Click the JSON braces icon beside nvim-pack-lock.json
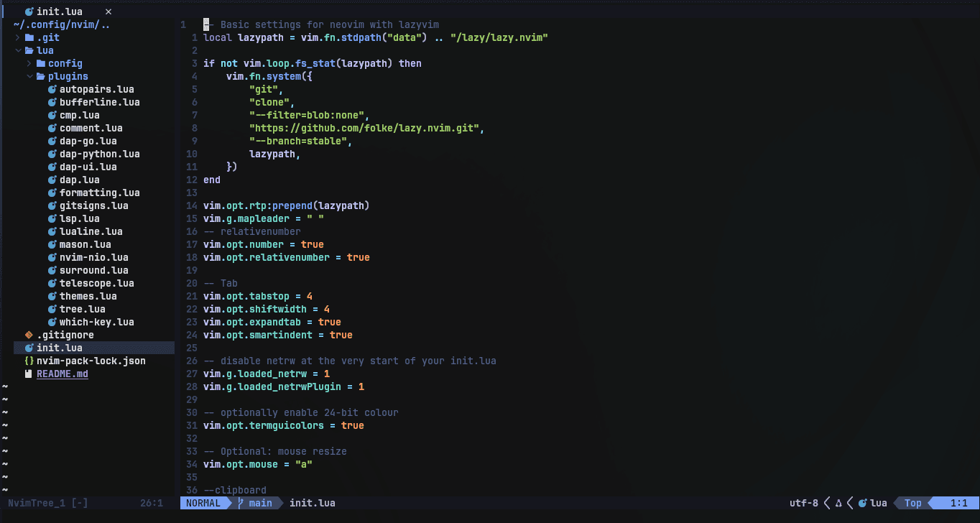980x523 pixels. point(29,361)
